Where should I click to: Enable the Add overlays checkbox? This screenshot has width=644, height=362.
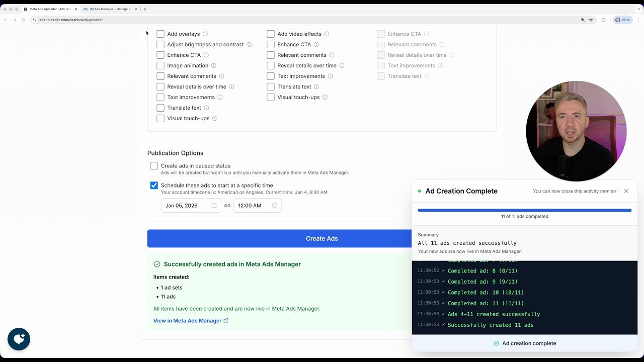click(160, 34)
